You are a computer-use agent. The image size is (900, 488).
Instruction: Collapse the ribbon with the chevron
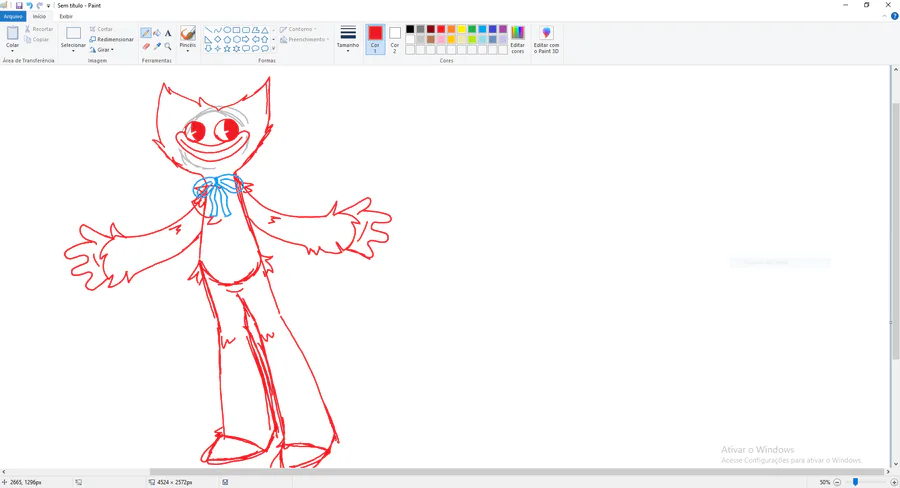click(x=885, y=16)
